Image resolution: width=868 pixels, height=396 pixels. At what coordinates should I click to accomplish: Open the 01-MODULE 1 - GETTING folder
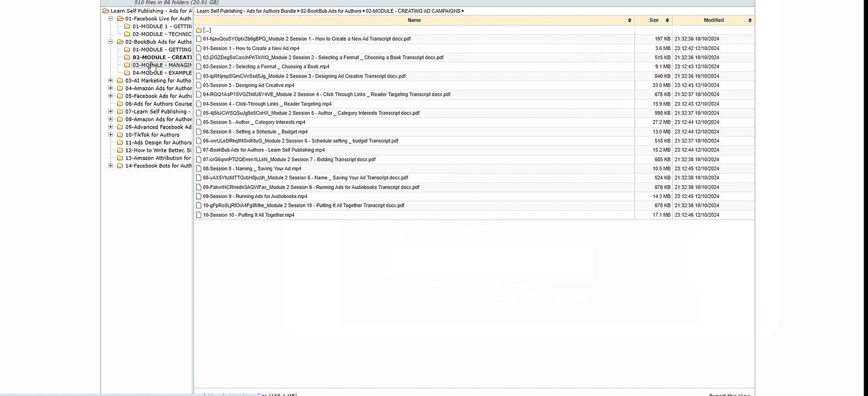[x=162, y=26]
